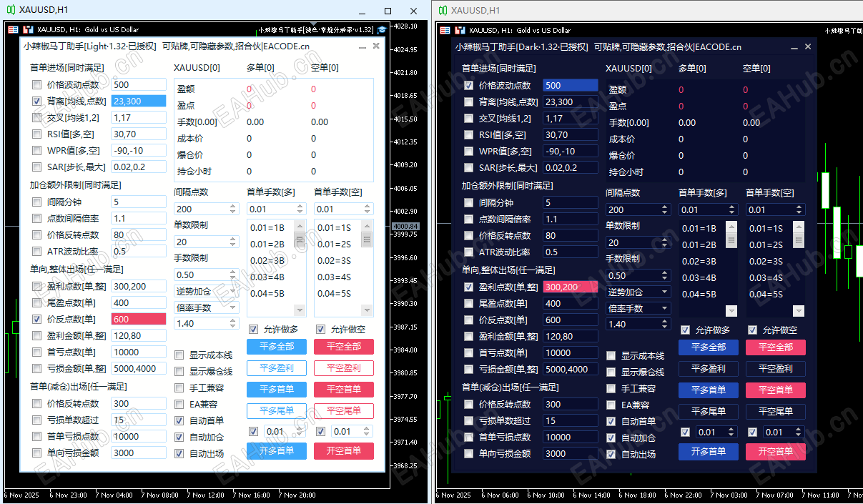Click the highlighted 600 价反点数 input field
Viewport: 863px width, 504px height.
[139, 320]
